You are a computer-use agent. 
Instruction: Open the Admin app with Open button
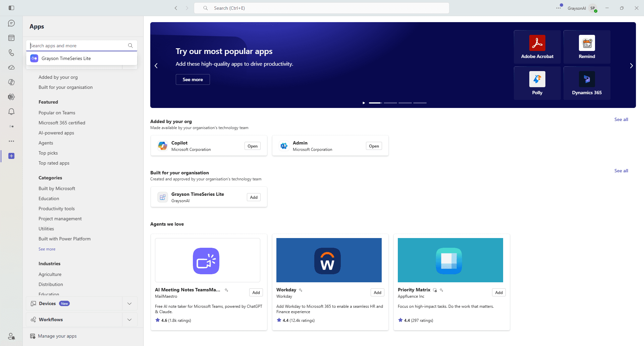pos(374,146)
